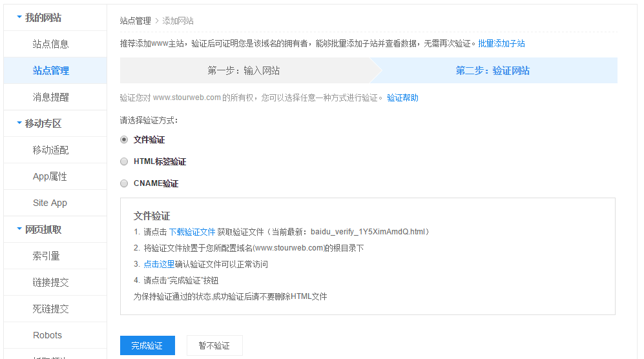The height and width of the screenshot is (359, 644).
Task: Click the 第二步：验证网站 step
Action: coord(492,71)
